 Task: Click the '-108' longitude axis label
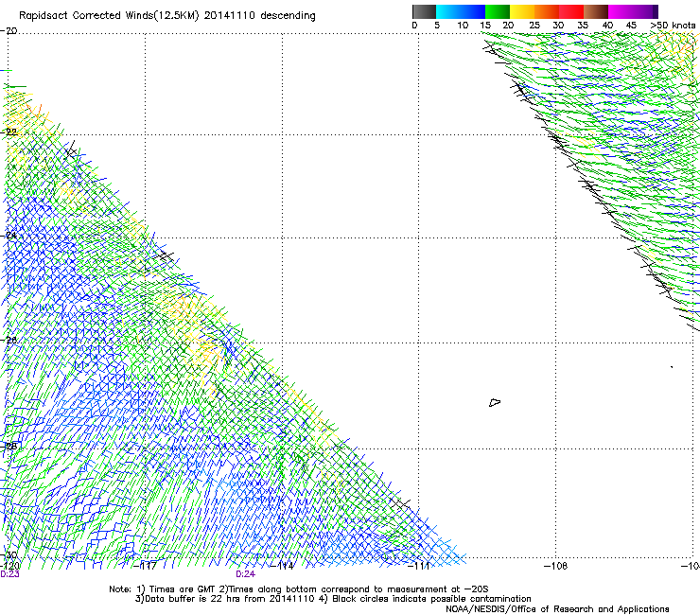pyautogui.click(x=556, y=566)
